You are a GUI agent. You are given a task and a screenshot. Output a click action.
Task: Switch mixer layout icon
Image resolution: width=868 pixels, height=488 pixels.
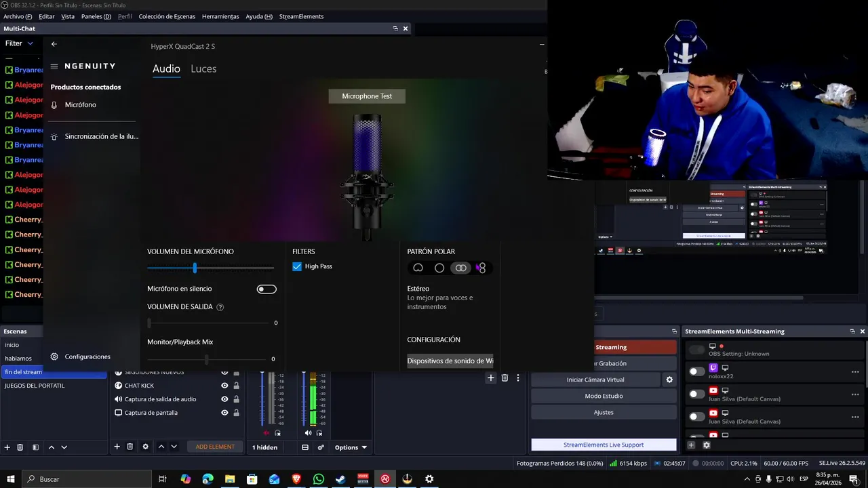tap(305, 447)
